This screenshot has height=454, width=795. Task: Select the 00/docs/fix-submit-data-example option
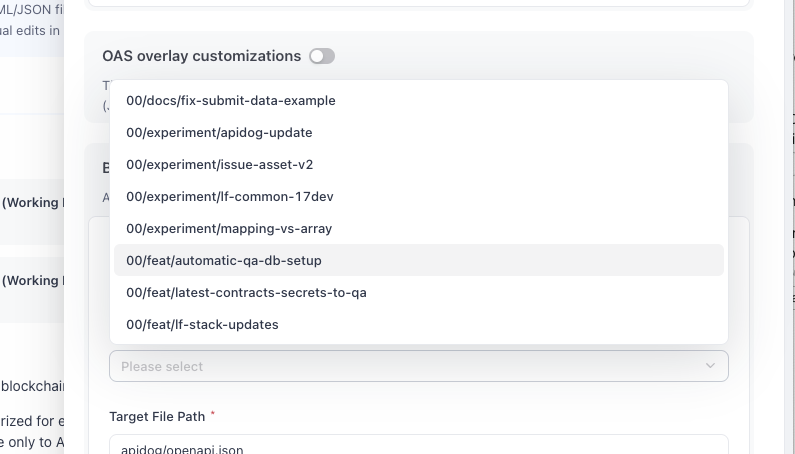pyautogui.click(x=231, y=101)
